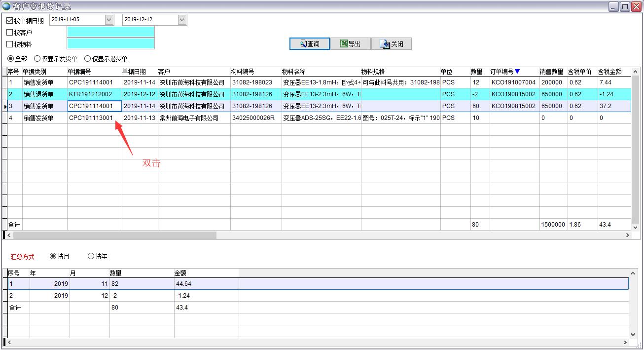644x350 pixels.
Task: Click the app icon in title bar
Action: tap(6, 6)
